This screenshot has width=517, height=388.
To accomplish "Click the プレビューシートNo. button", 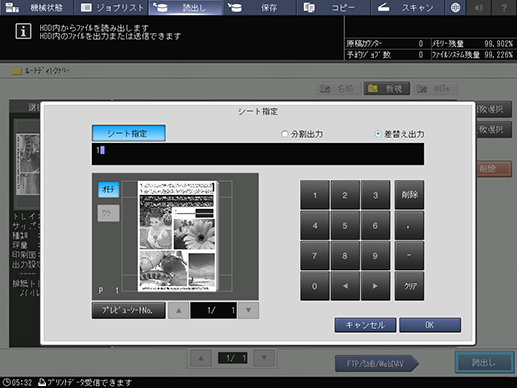I will (x=128, y=310).
